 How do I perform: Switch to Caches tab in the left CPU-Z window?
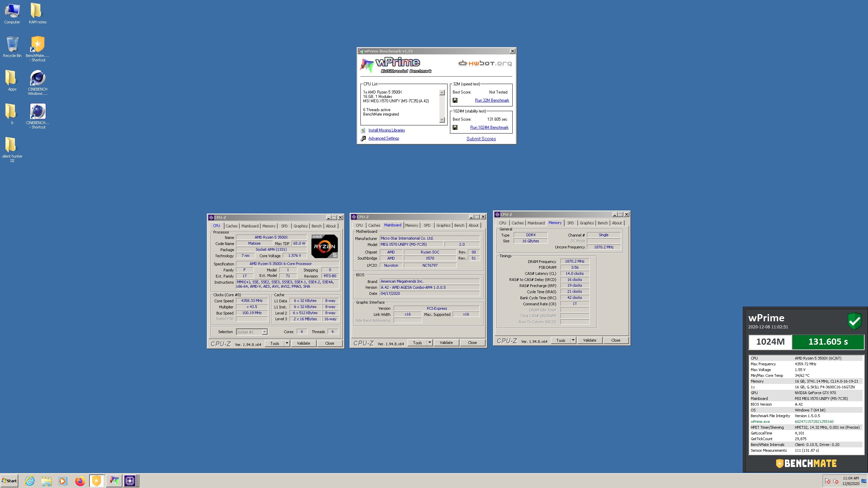[x=232, y=226]
